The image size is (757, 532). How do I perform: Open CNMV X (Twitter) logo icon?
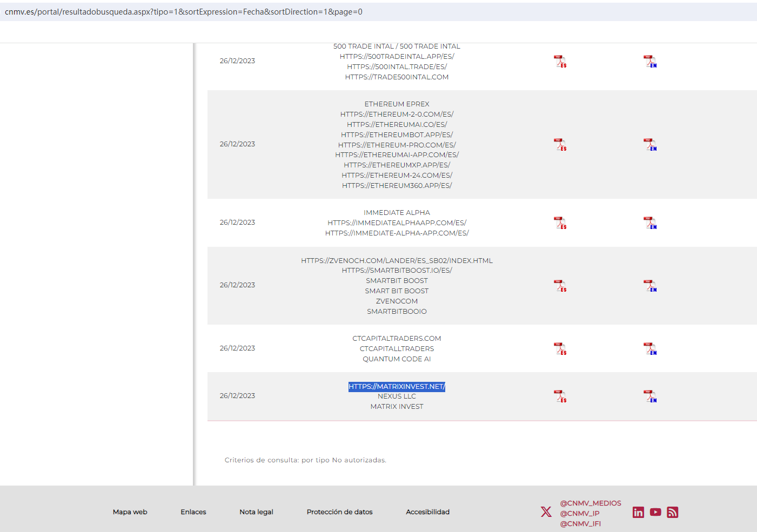click(546, 512)
